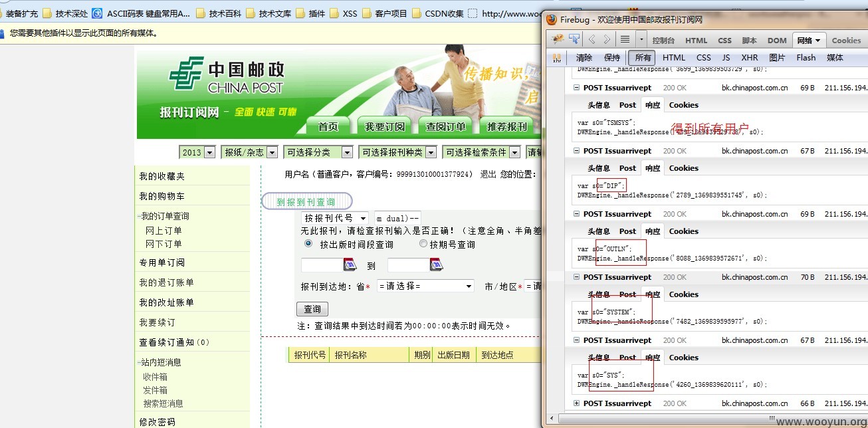Image resolution: width=868 pixels, height=428 pixels.
Task: Open the second date calendar picker icon
Action: (x=437, y=265)
